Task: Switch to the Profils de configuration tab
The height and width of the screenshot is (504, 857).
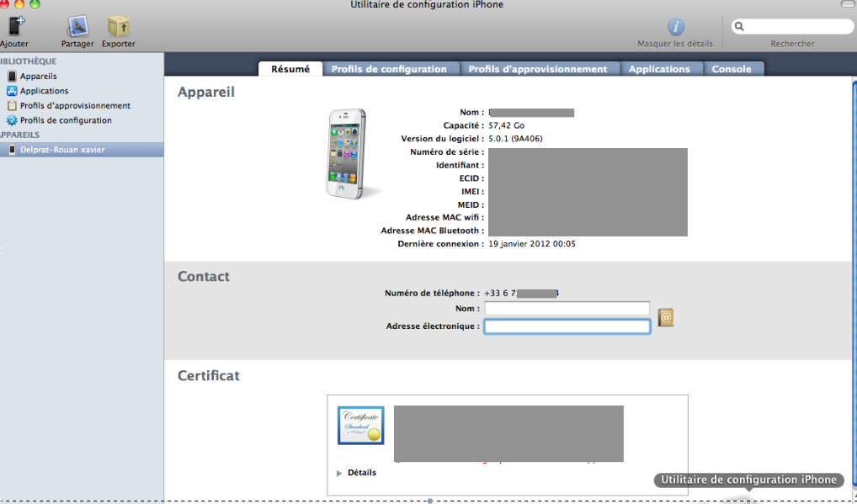Action: (389, 69)
